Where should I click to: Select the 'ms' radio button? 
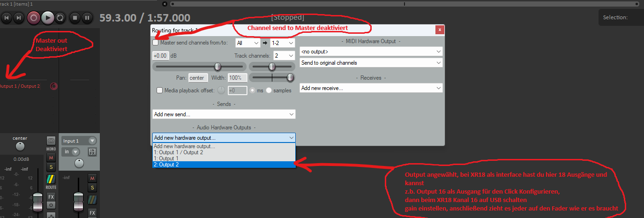tap(253, 90)
